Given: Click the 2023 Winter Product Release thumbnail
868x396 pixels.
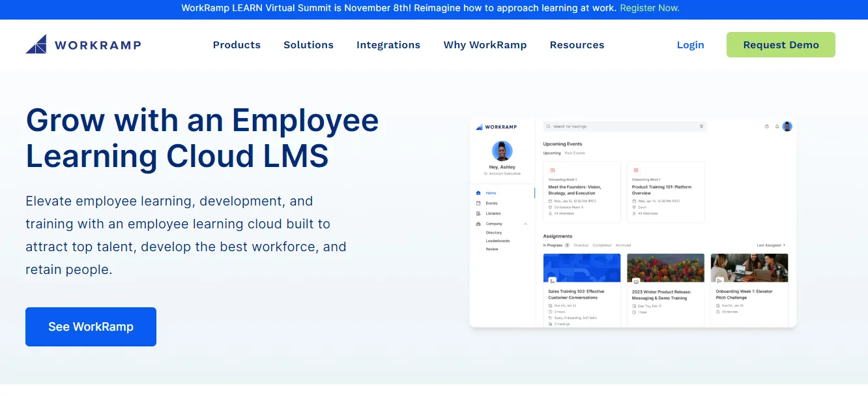Looking at the screenshot, I should [665, 268].
